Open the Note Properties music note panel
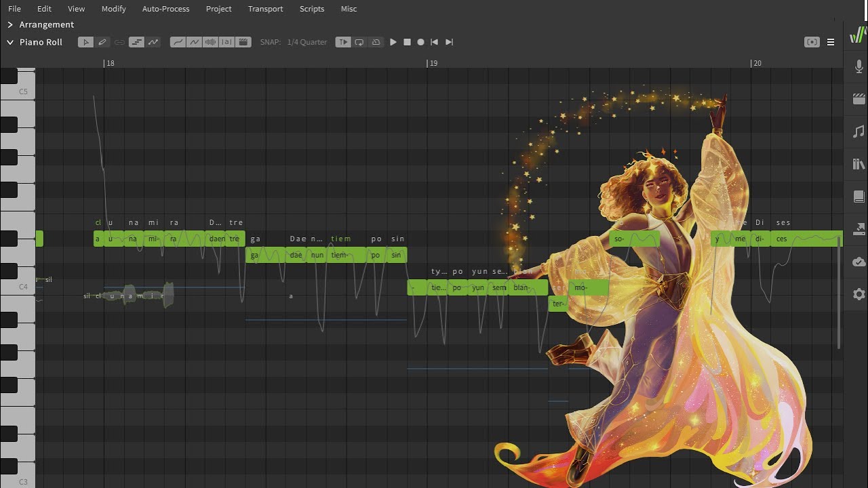Image resolution: width=868 pixels, height=488 pixels. coord(859,131)
